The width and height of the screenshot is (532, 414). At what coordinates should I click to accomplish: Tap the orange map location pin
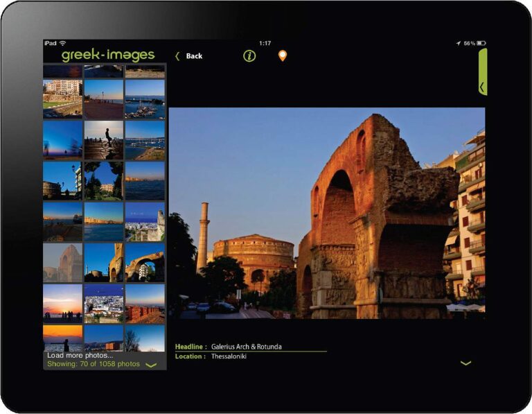[x=282, y=56]
